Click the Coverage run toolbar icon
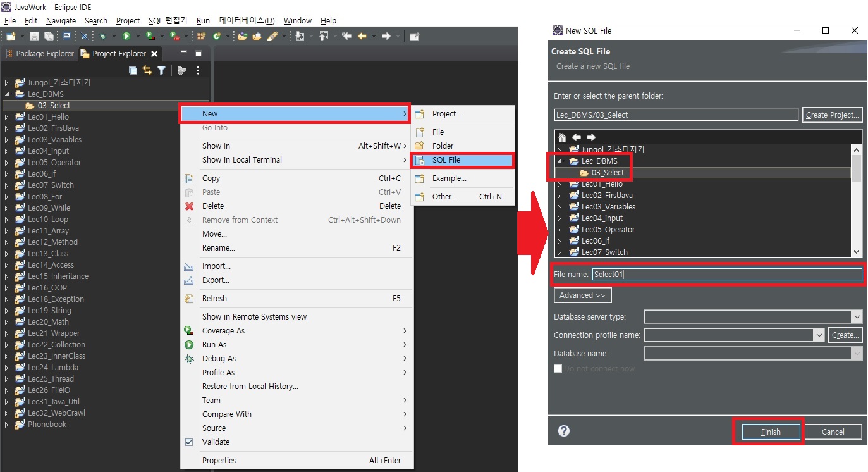Viewport: 868px width, 472px height. [150, 36]
